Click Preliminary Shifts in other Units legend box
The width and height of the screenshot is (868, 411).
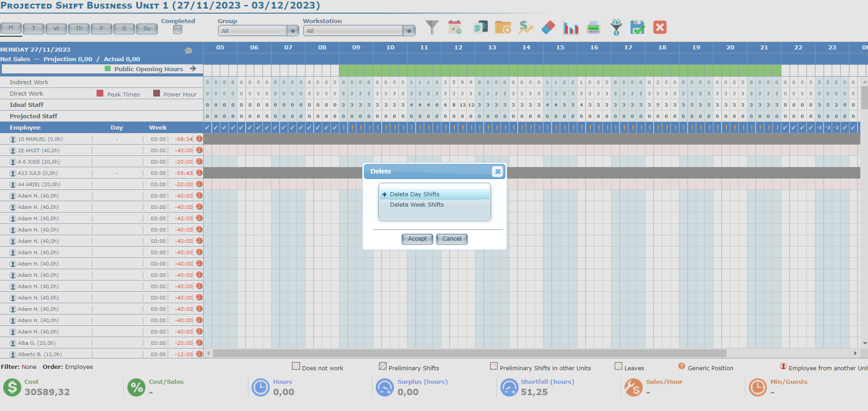pyautogui.click(x=494, y=366)
